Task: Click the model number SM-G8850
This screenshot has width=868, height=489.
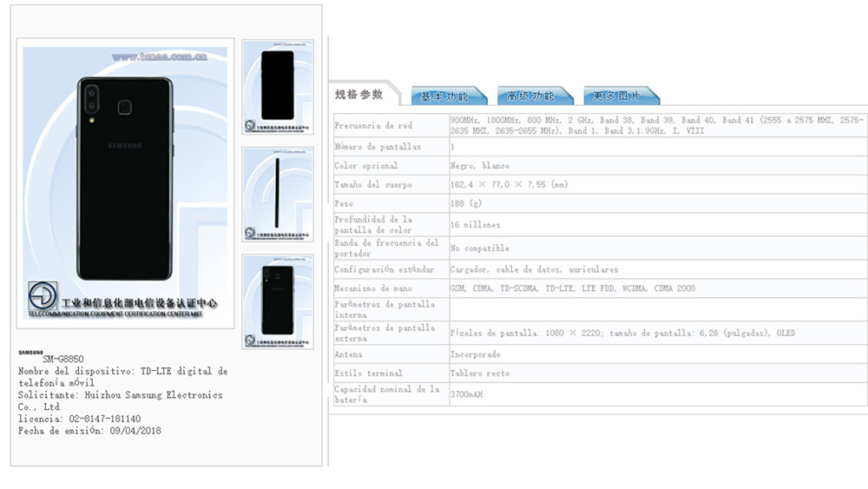Action: [x=63, y=359]
